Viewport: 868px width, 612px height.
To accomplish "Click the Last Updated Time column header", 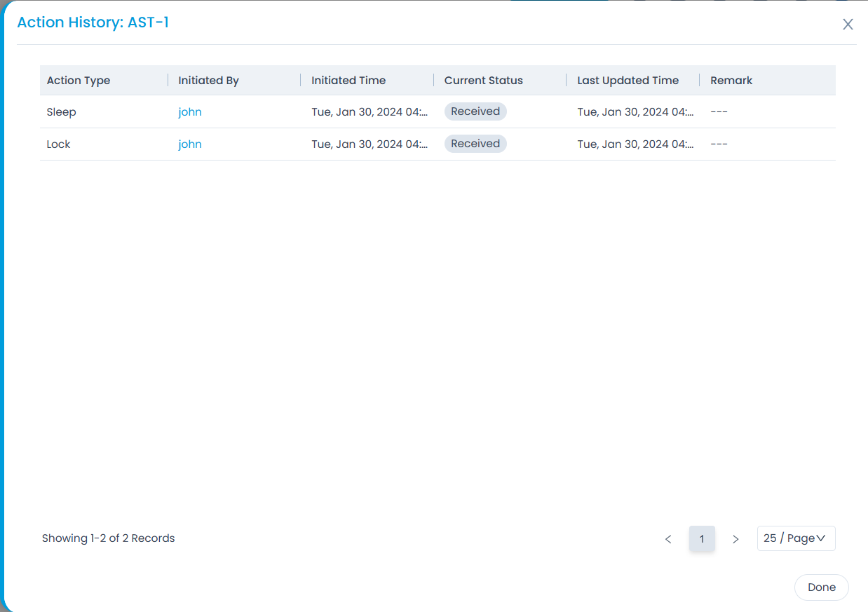I will click(x=628, y=81).
